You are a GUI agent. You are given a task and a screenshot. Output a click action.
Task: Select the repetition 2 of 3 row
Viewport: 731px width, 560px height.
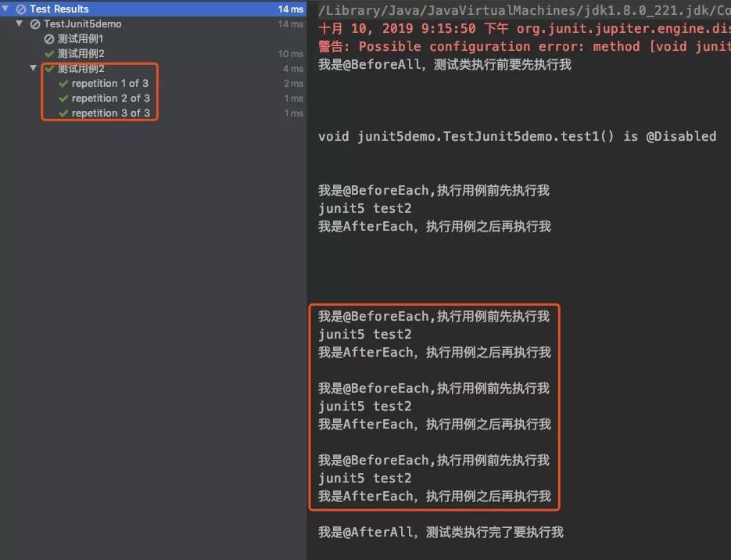pyautogui.click(x=153, y=99)
